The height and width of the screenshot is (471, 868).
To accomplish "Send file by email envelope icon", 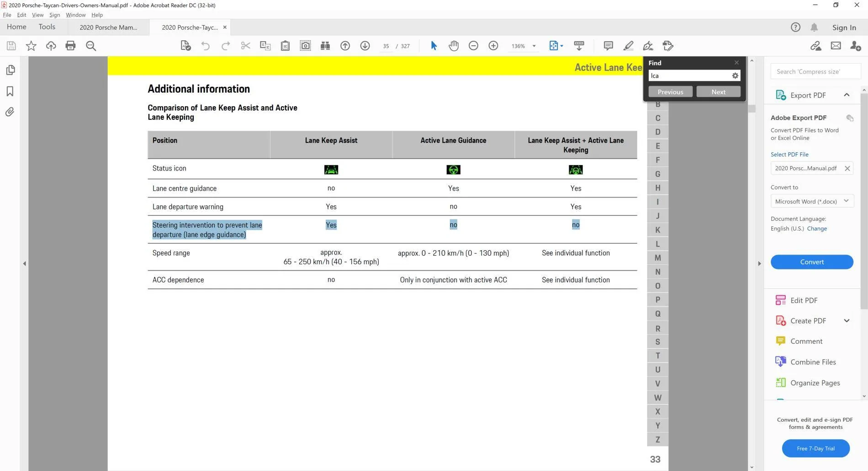I will tap(836, 46).
